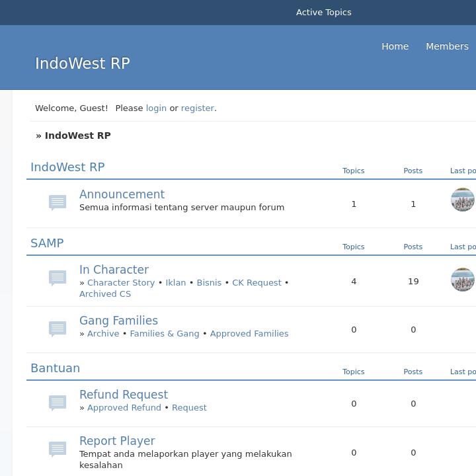
Task: Go to the Home menu item
Action: click(x=395, y=46)
